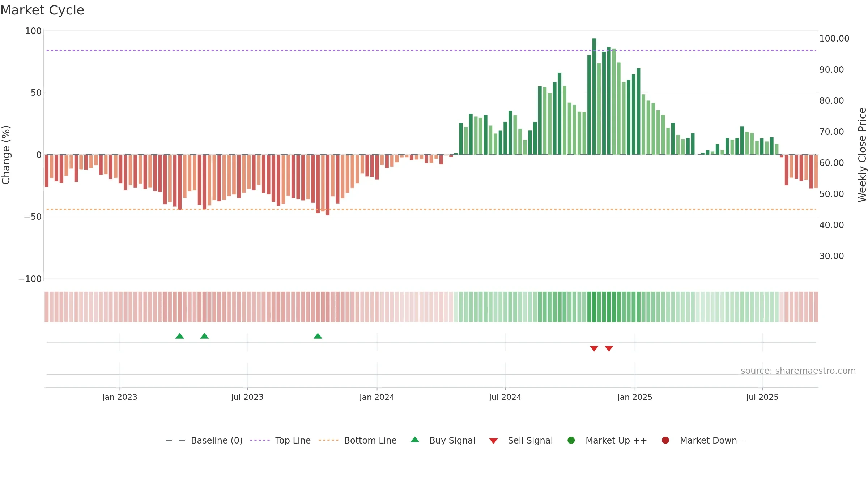The image size is (868, 488).
Task: Toggle the Baseline (0) legend entry
Action: coord(204,440)
